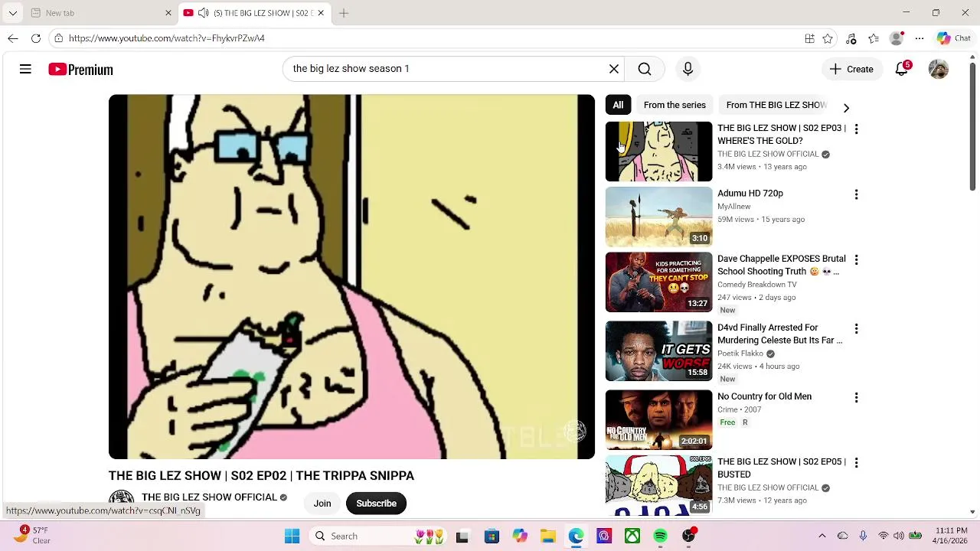This screenshot has width=980, height=551.
Task: Open options for Adumu HD 720p
Action: coord(856,194)
